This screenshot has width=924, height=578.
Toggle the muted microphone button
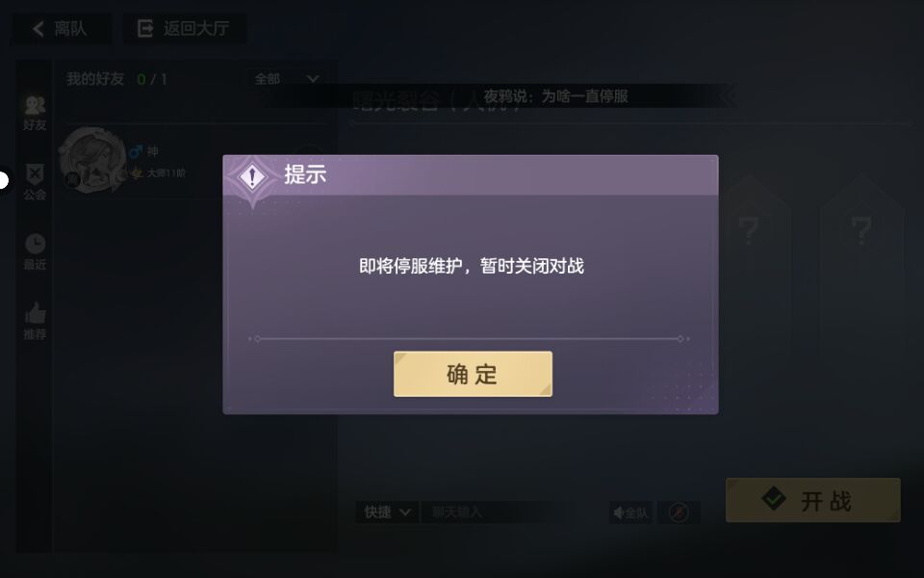click(x=679, y=512)
